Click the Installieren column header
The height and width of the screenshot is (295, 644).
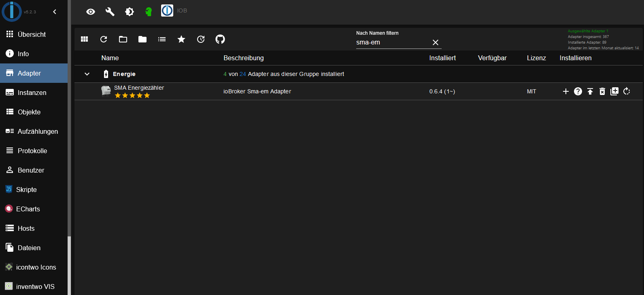tap(576, 58)
